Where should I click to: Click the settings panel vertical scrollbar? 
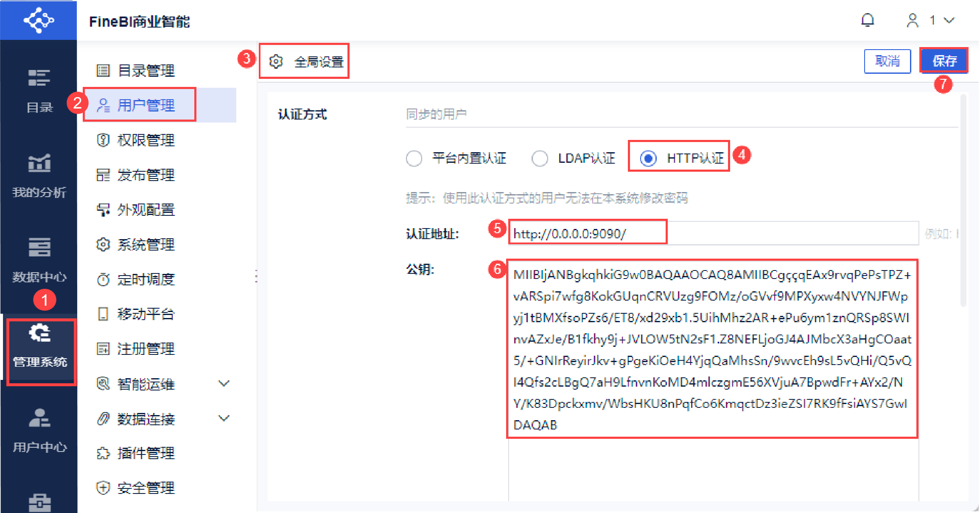963,199
